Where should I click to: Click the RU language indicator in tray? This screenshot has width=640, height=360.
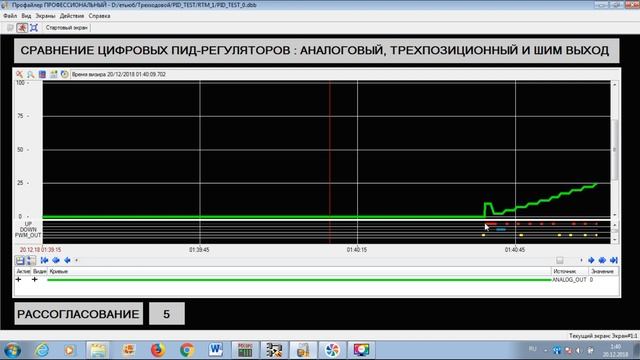532,349
